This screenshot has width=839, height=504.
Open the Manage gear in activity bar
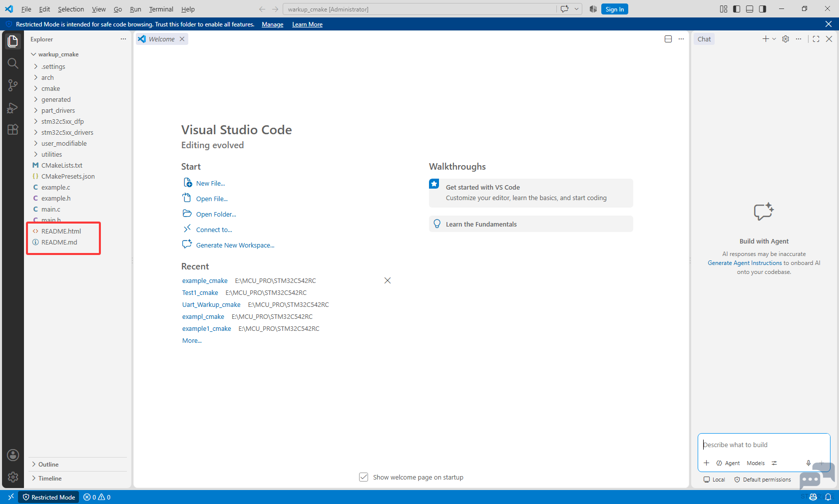(13, 477)
